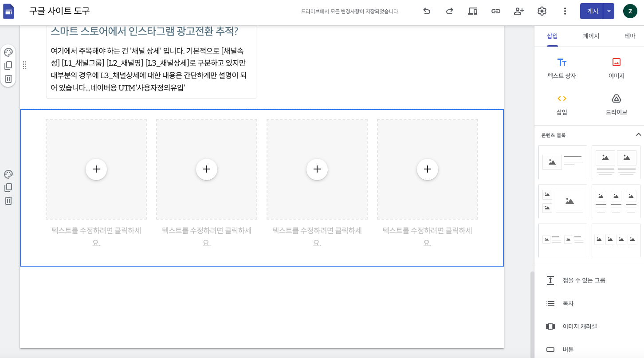Screen dimensions: 644x358
Task: Add image to second placeholder column
Action: pyautogui.click(x=207, y=169)
